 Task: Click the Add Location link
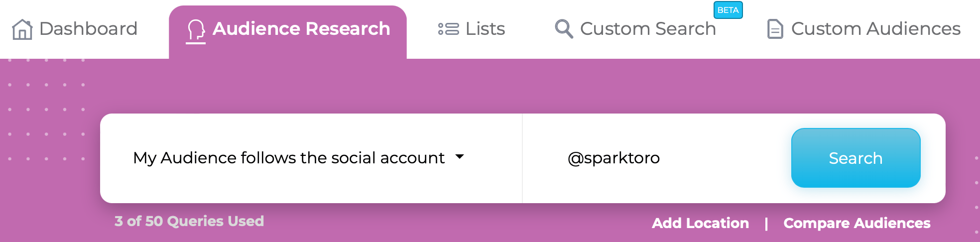point(700,223)
